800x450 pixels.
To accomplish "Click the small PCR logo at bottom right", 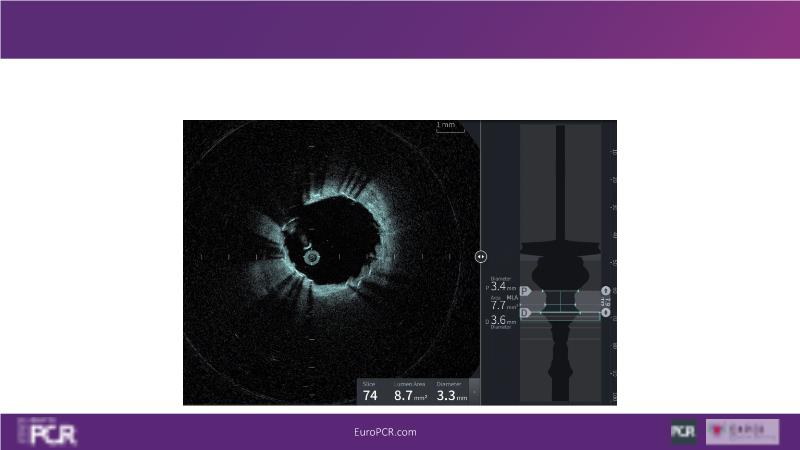I will coord(684,432).
